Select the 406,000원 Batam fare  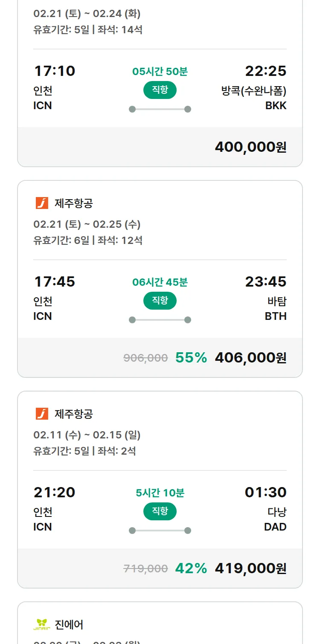250,358
